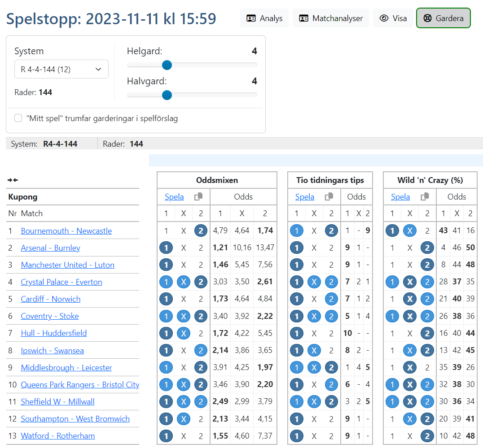Click copy icon next to Tio tidningars tips Spela
The width and height of the screenshot is (483, 448).
coord(329,196)
